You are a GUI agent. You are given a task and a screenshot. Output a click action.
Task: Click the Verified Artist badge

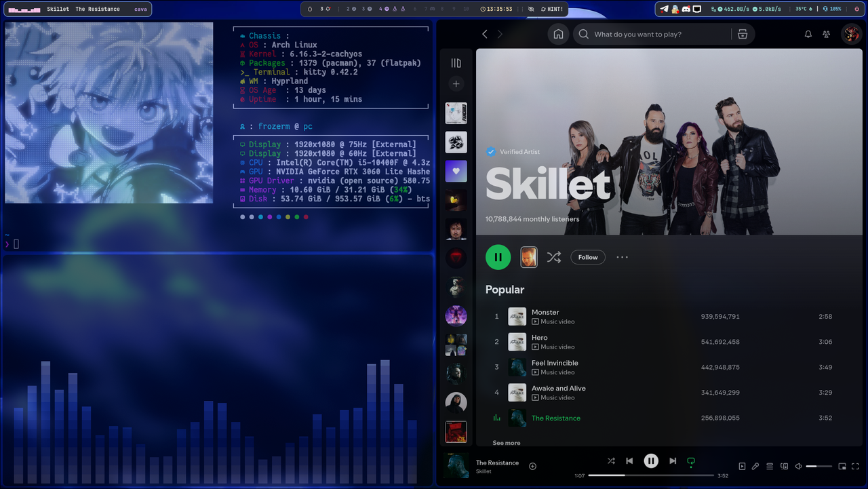(x=513, y=152)
